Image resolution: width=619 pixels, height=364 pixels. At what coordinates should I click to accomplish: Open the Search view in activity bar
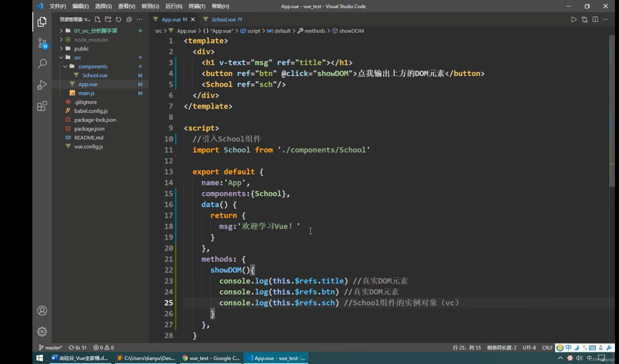[42, 64]
